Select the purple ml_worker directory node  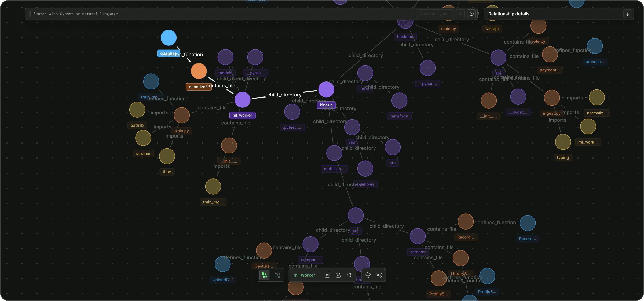[x=242, y=100]
